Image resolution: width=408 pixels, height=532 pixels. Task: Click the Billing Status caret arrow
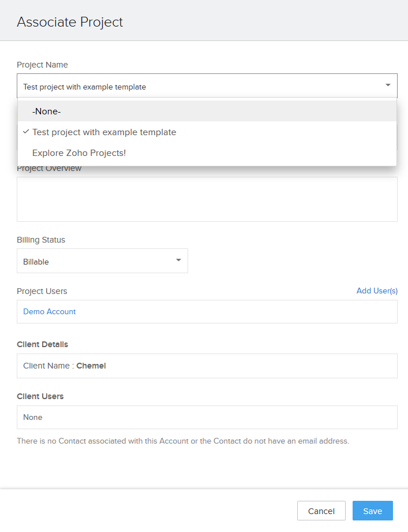(x=178, y=261)
